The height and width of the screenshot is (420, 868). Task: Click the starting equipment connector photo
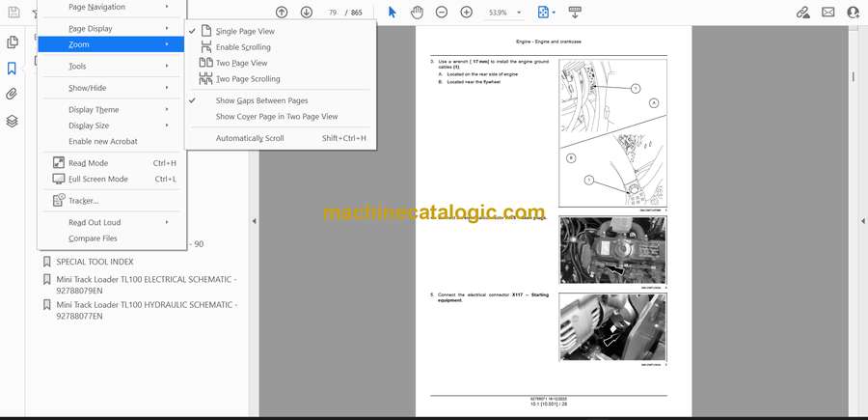[x=612, y=327]
